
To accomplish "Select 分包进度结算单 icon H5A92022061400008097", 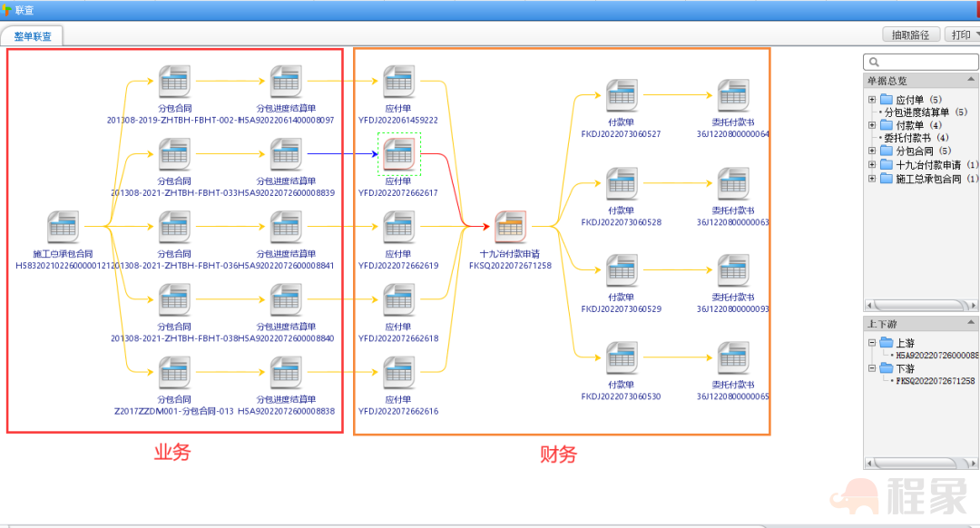I will point(286,82).
